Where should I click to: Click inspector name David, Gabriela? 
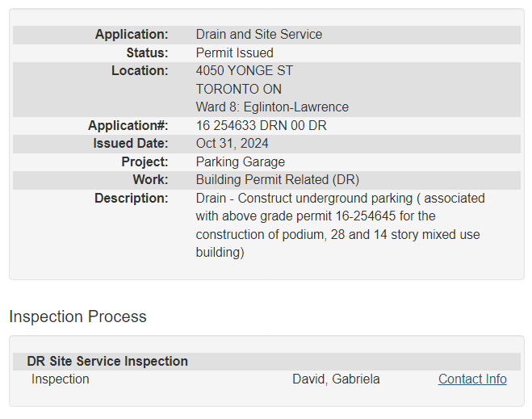tap(336, 379)
